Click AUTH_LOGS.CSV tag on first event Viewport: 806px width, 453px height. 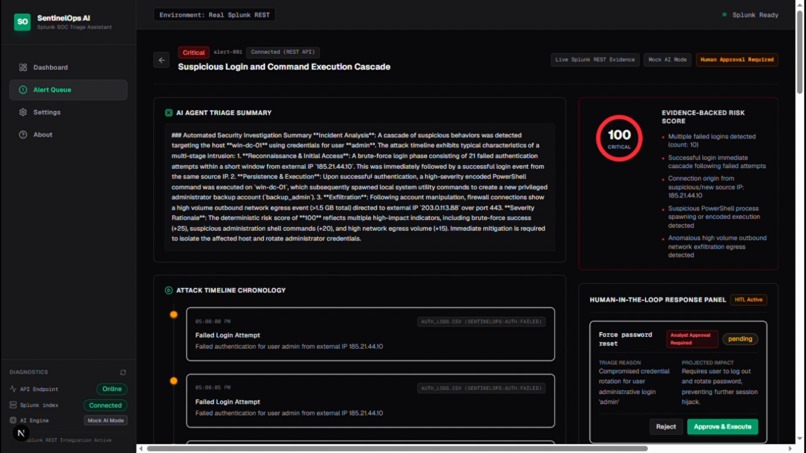pyautogui.click(x=481, y=321)
